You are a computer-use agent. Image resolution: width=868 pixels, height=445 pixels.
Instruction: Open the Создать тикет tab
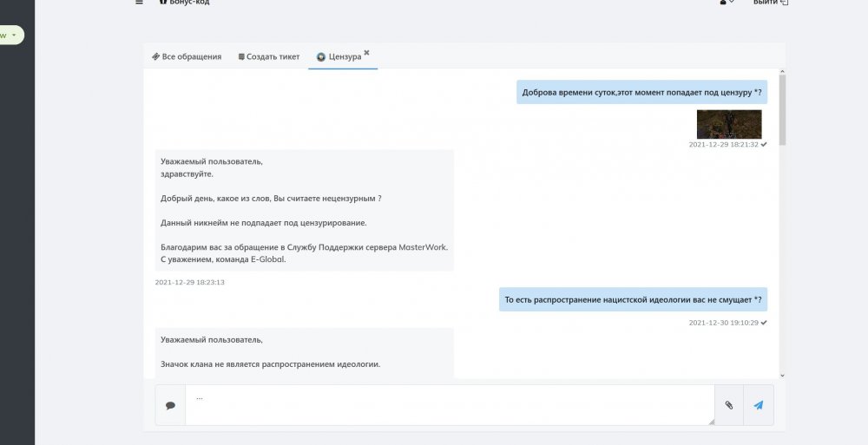269,56
